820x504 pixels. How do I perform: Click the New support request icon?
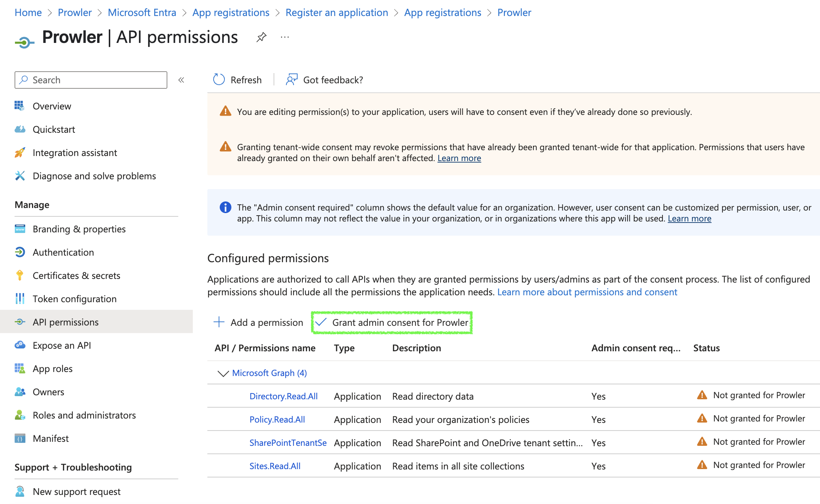(x=20, y=491)
